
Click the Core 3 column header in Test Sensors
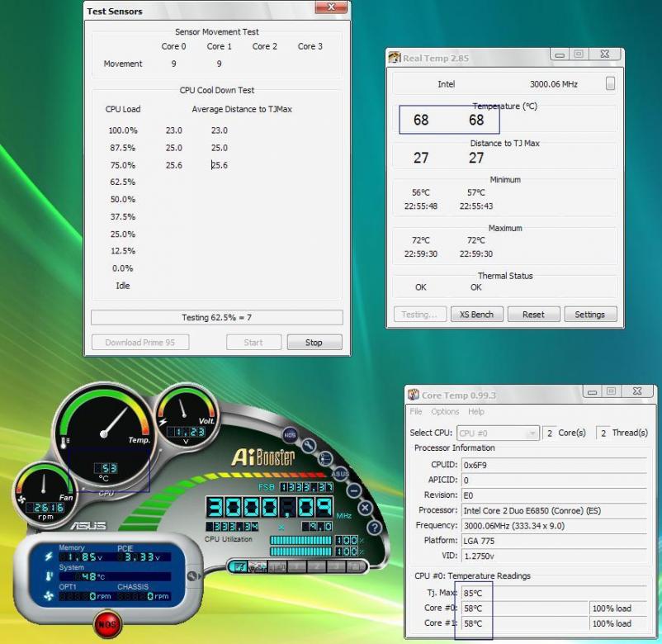[310, 46]
